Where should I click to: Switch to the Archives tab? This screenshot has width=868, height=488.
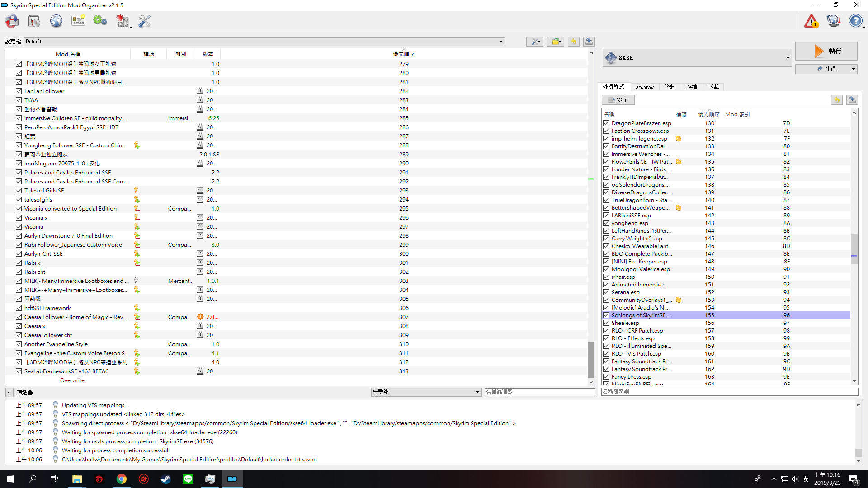[645, 87]
